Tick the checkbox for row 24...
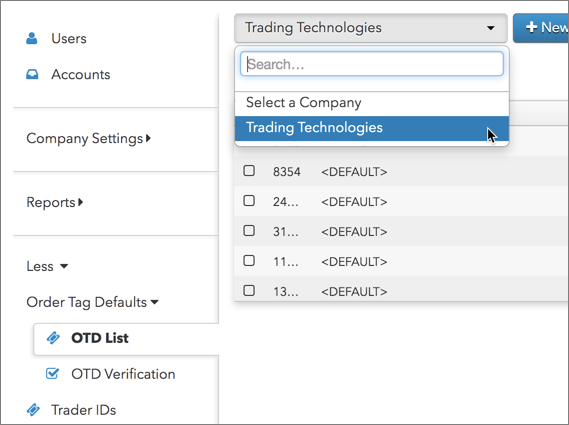 249,201
